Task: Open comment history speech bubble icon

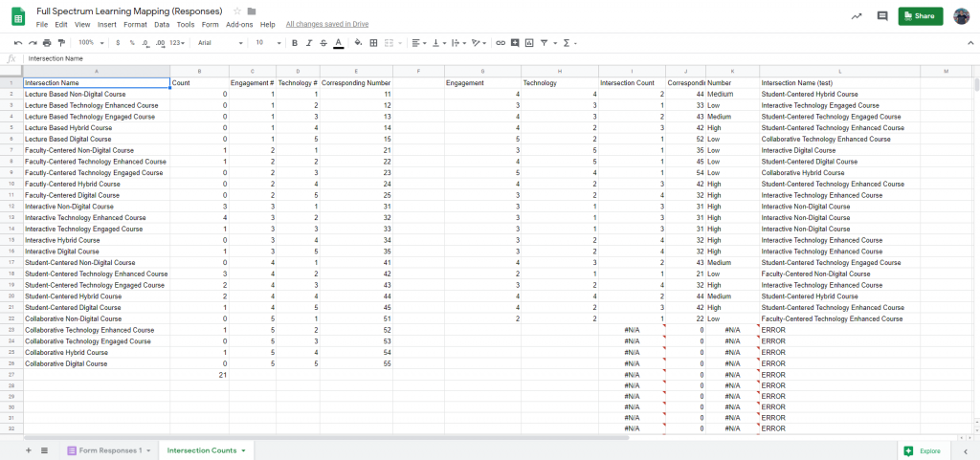Action: tap(881, 16)
